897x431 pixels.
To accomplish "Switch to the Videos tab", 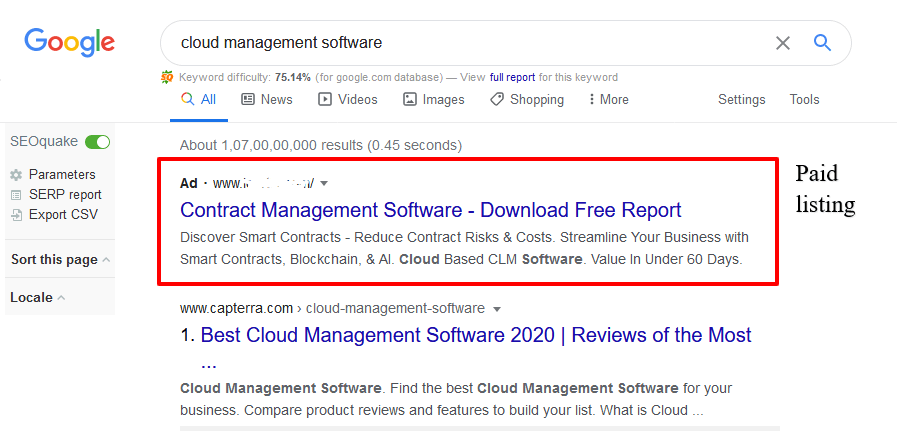I will [348, 100].
